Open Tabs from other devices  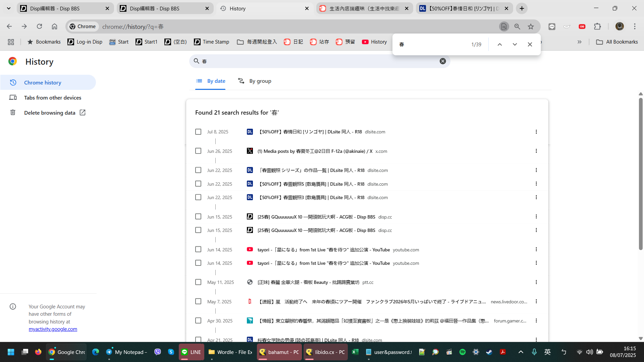(x=53, y=98)
